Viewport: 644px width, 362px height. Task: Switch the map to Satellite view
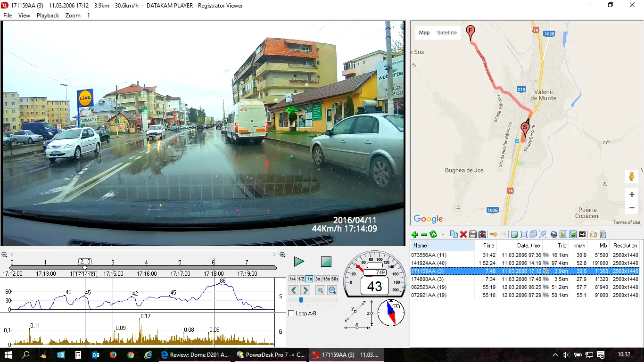pos(447,33)
